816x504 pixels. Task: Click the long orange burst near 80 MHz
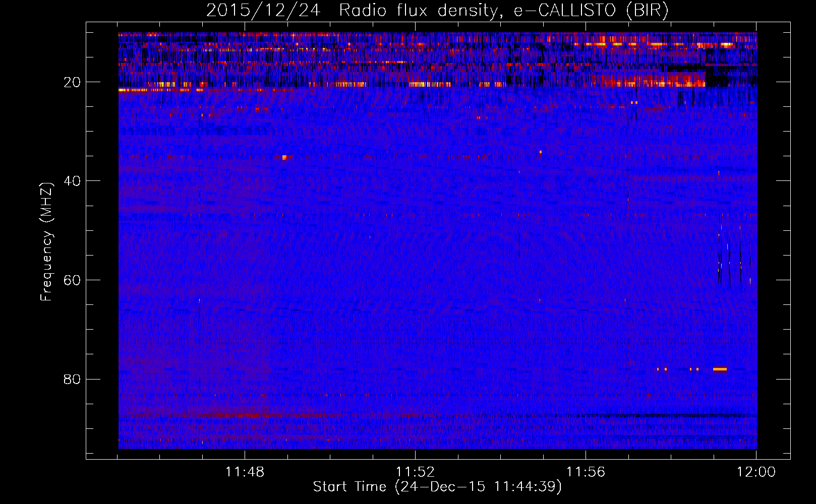point(720,369)
